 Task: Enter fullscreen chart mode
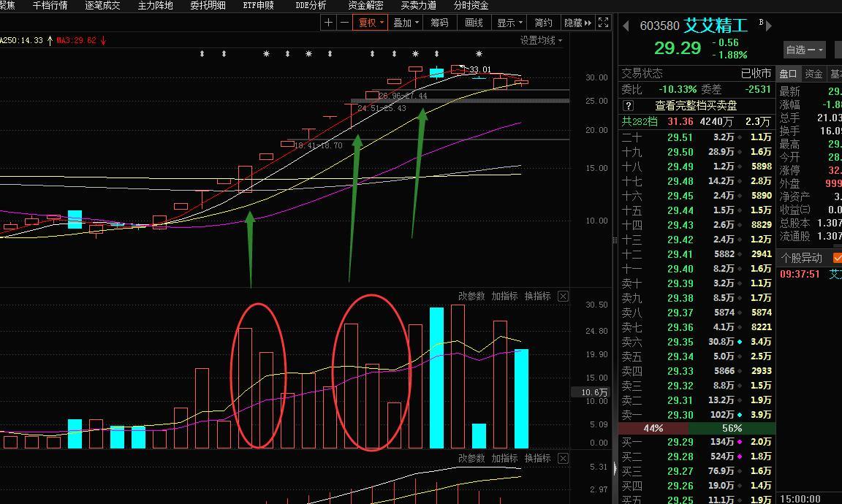coord(604,23)
